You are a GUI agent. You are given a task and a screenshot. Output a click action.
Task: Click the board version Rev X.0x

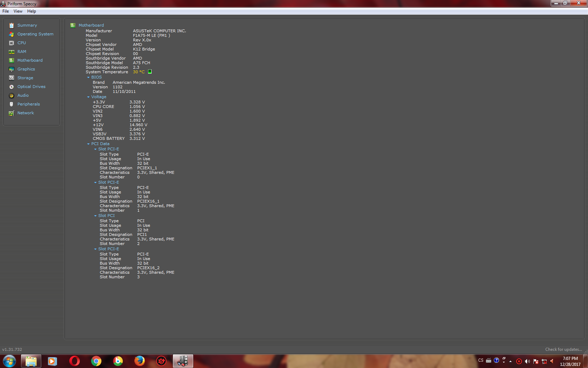142,40
